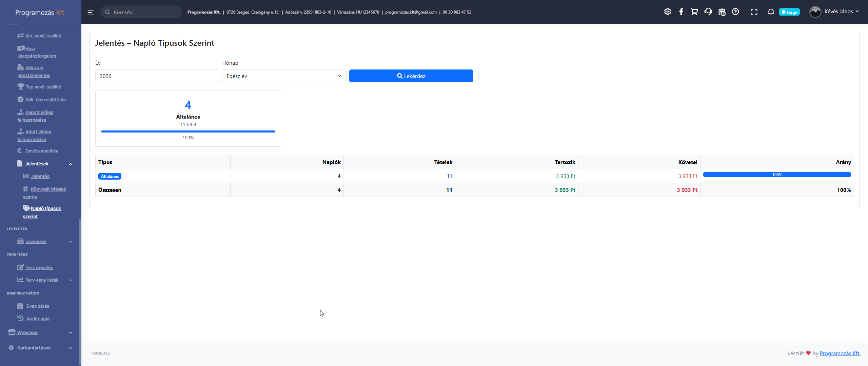Viewport: 868px width, 366px height.
Task: Open Költ. összesítő lista
Action: point(45,100)
